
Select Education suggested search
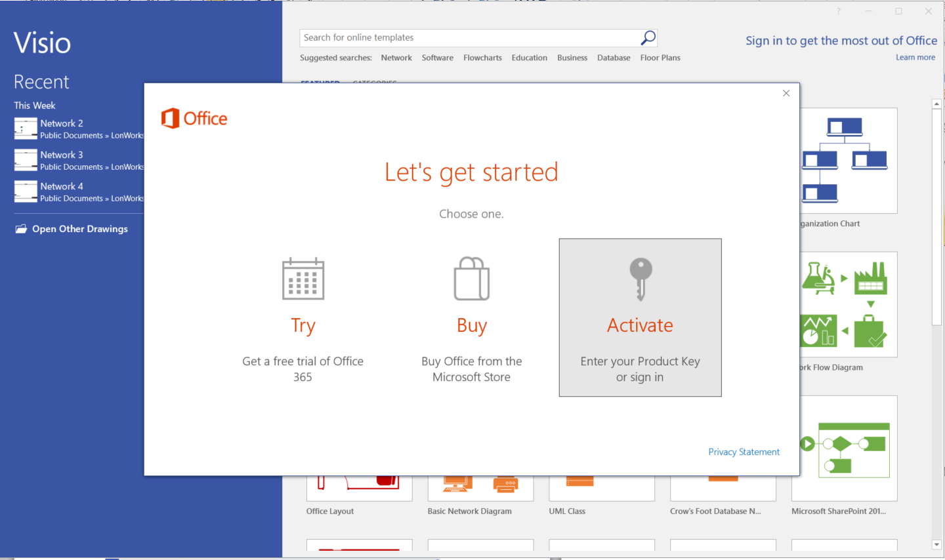(x=529, y=58)
